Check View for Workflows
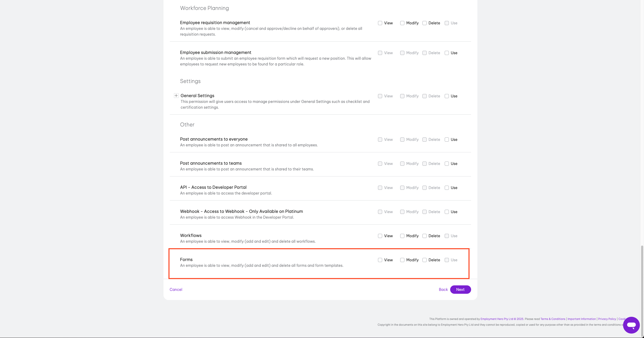Image resolution: width=644 pixels, height=338 pixels. [380, 236]
